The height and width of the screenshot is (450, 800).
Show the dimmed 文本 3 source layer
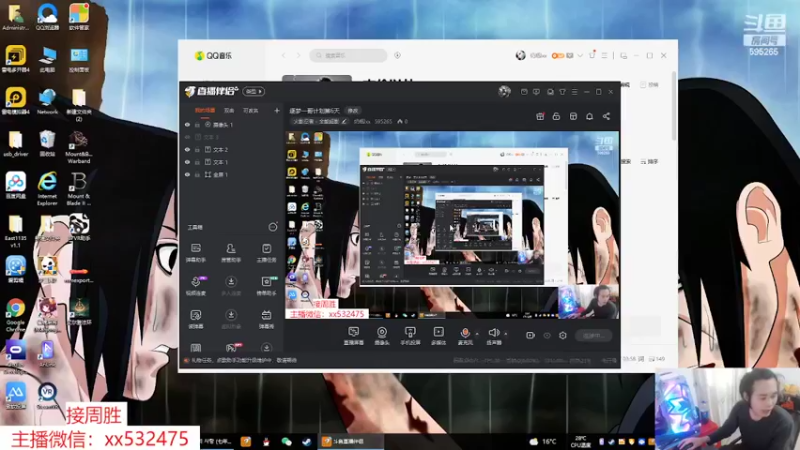click(x=187, y=137)
